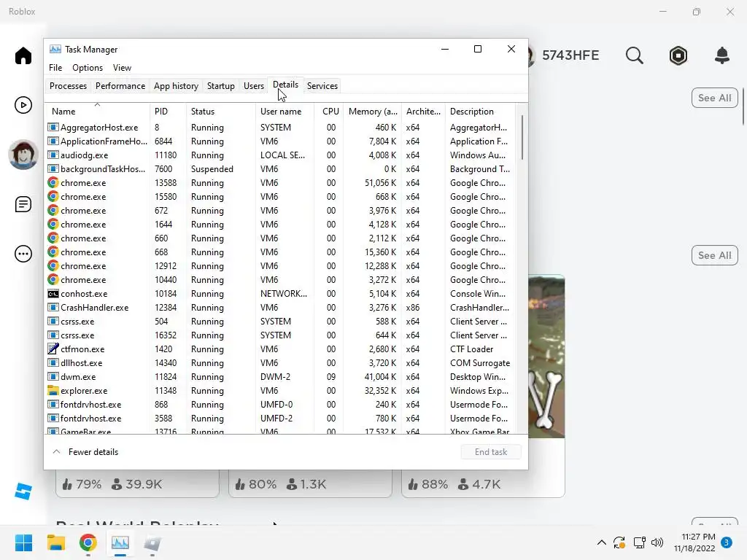Select the CrashHandler.exe row
This screenshot has height=560, width=747.
[281, 308]
